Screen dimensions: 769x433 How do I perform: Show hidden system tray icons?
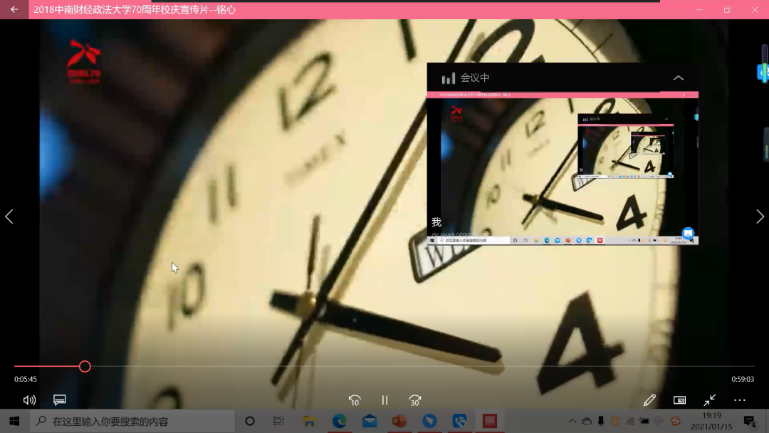[572, 421]
